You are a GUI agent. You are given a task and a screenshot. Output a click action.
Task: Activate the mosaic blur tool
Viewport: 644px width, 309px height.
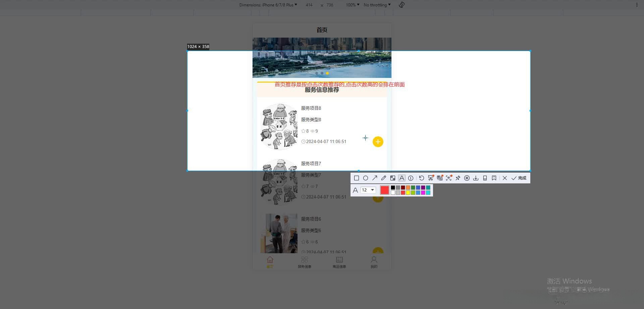click(393, 178)
